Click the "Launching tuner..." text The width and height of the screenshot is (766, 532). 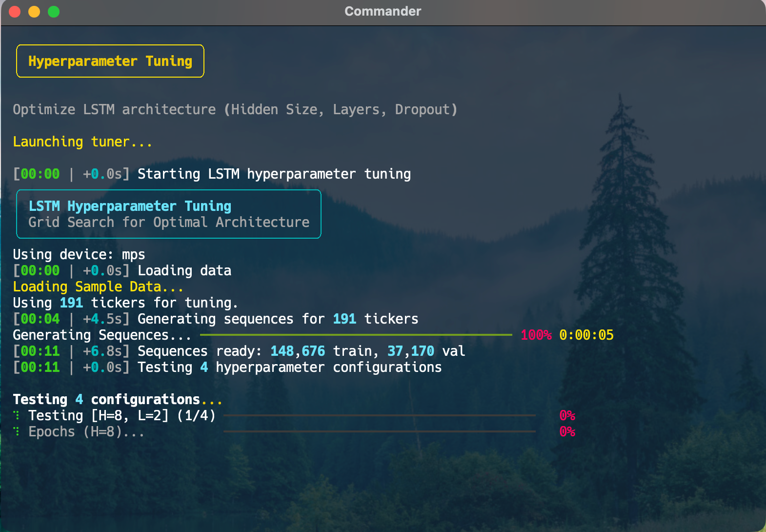pyautogui.click(x=82, y=142)
